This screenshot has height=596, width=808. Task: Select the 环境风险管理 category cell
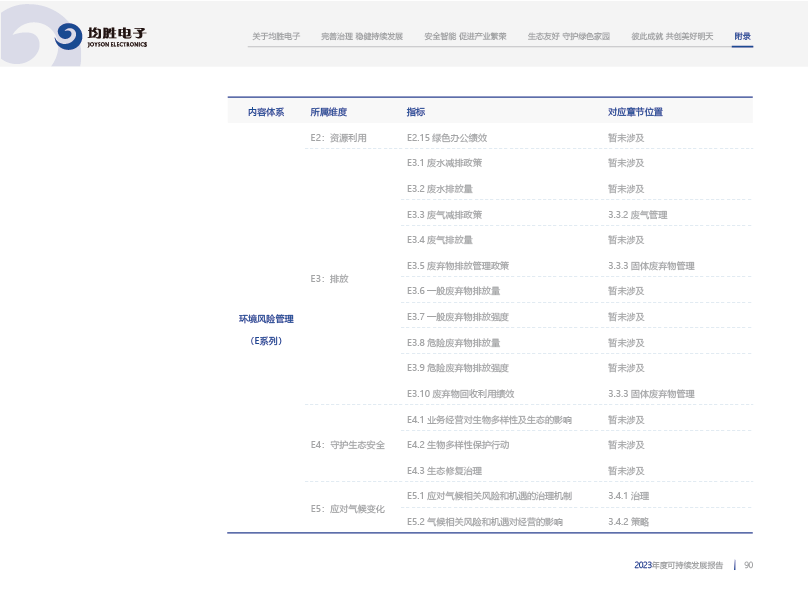(x=266, y=319)
